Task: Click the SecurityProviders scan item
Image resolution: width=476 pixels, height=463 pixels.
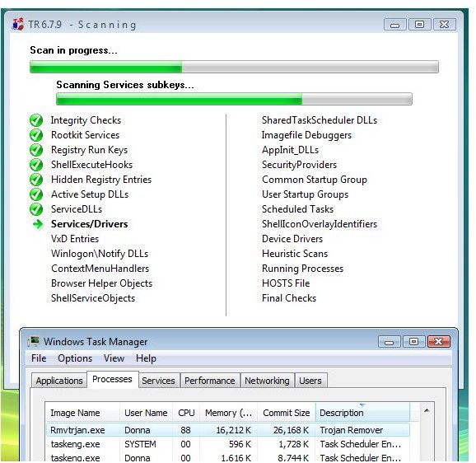Action: pyautogui.click(x=299, y=165)
